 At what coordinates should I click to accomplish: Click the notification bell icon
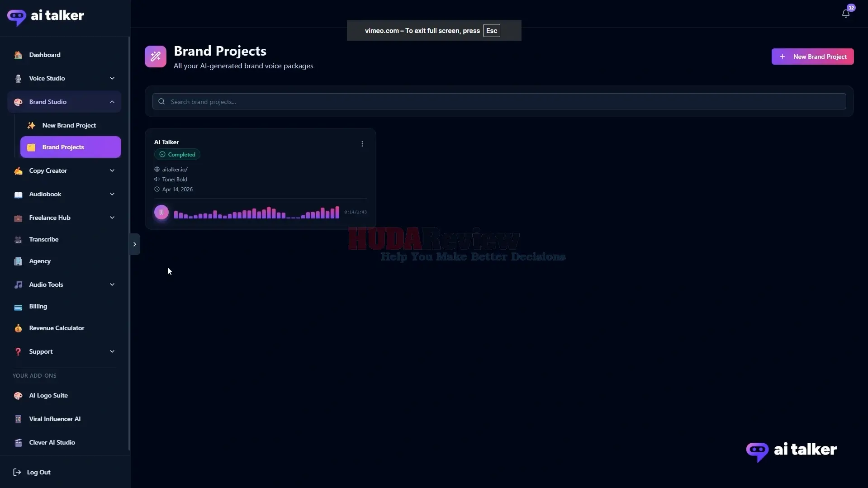pos(845,14)
